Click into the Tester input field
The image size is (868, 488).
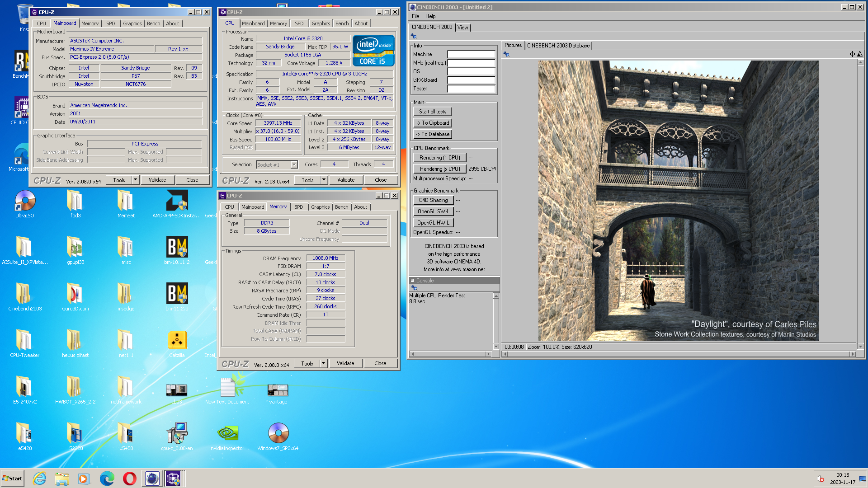[471, 89]
